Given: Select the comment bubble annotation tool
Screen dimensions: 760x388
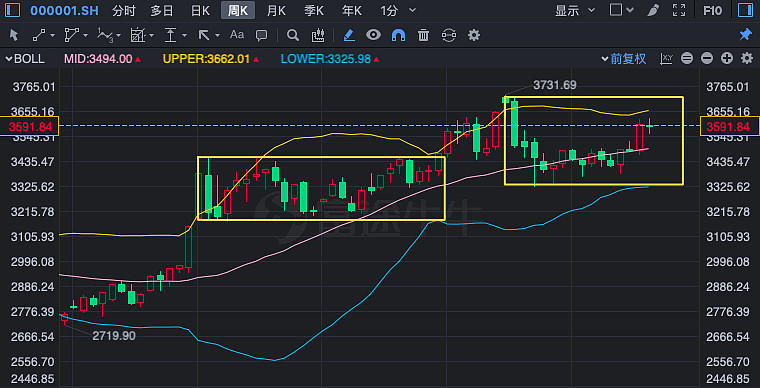Looking at the screenshot, I should click(x=262, y=35).
